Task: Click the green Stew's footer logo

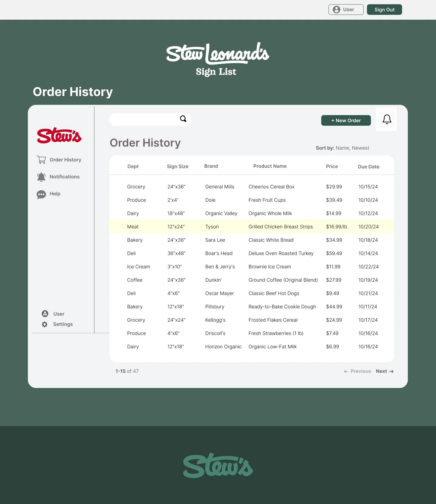Action: [218, 466]
